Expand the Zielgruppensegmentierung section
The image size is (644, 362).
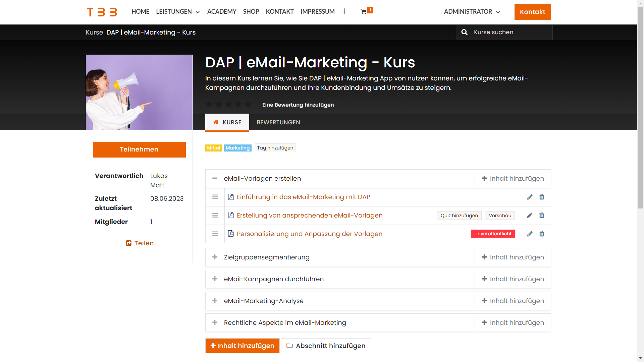[215, 257]
